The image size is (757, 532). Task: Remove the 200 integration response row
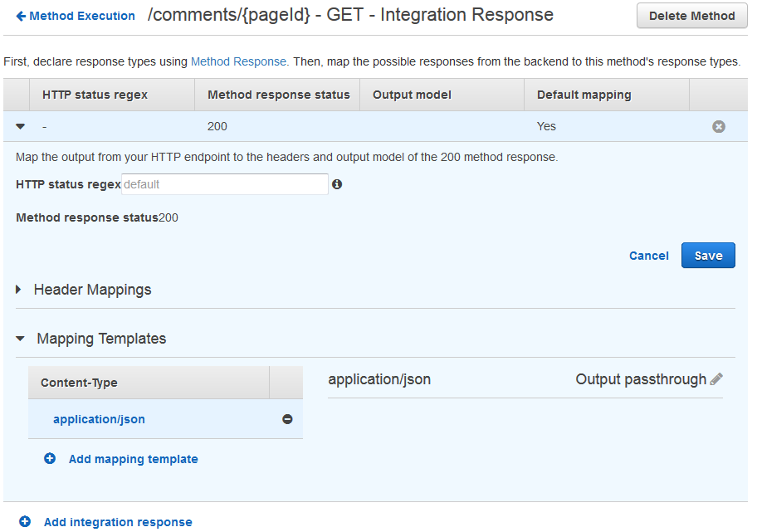click(x=719, y=126)
